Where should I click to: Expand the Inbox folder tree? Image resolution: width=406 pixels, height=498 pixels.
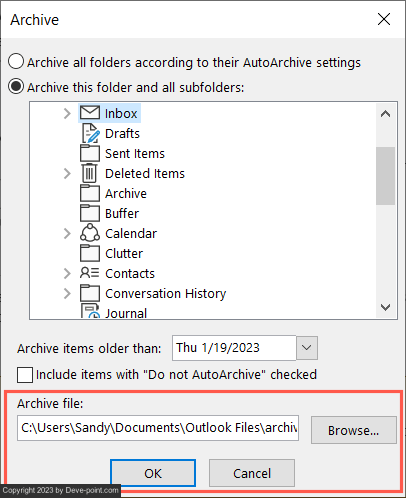pos(67,113)
